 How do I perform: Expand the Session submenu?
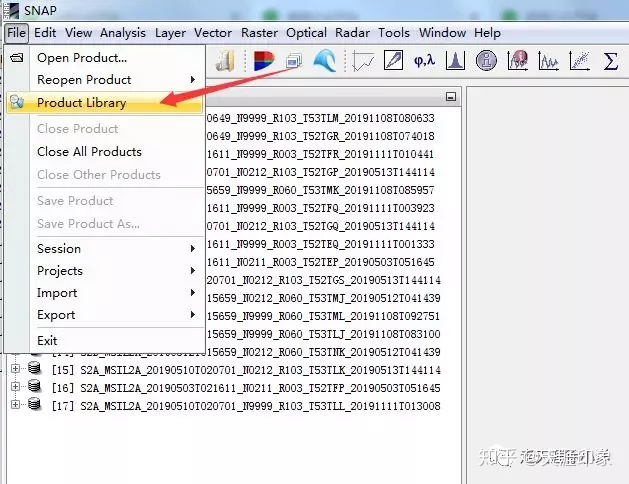pyautogui.click(x=116, y=249)
